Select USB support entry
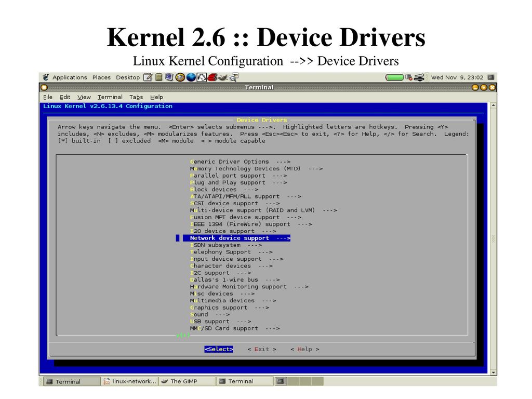 pyautogui.click(x=220, y=322)
